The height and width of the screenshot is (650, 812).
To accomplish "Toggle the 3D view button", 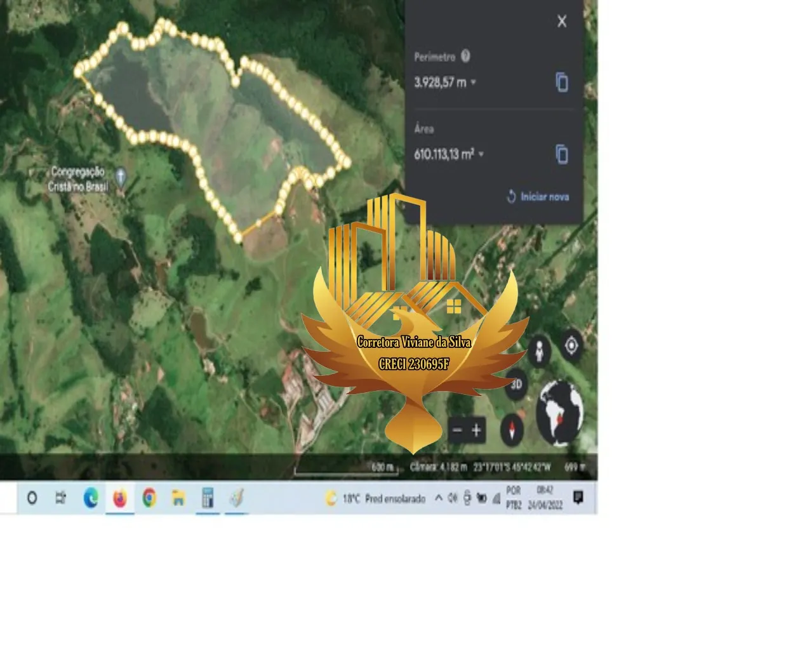I will (x=516, y=384).
